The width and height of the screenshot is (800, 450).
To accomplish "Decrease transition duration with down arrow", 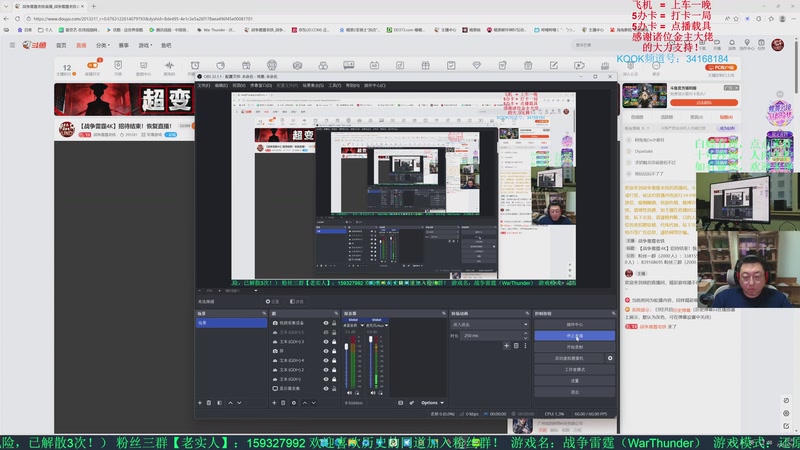I will coord(526,338).
